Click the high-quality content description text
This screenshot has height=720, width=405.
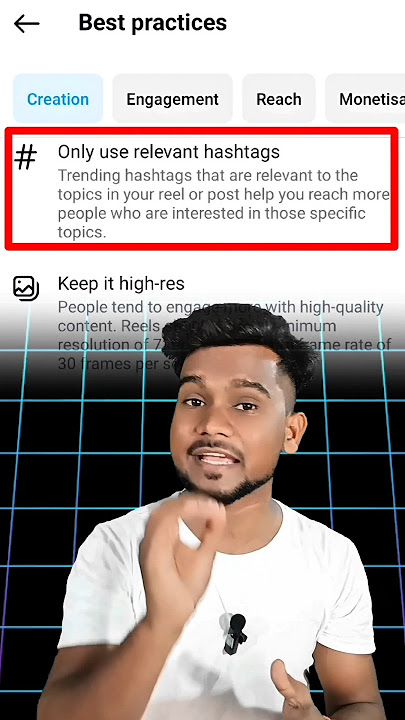[x=224, y=335]
